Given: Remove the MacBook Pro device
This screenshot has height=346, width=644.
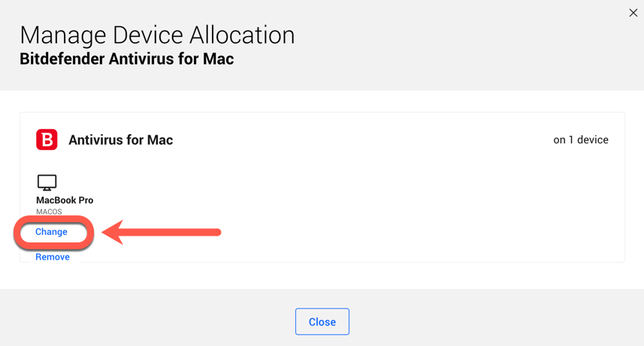Looking at the screenshot, I should click(x=53, y=257).
